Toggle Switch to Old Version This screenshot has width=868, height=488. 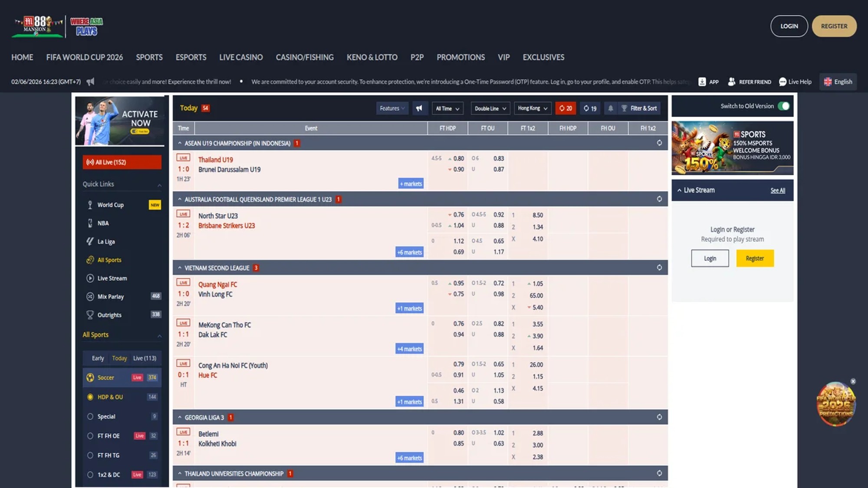click(783, 106)
